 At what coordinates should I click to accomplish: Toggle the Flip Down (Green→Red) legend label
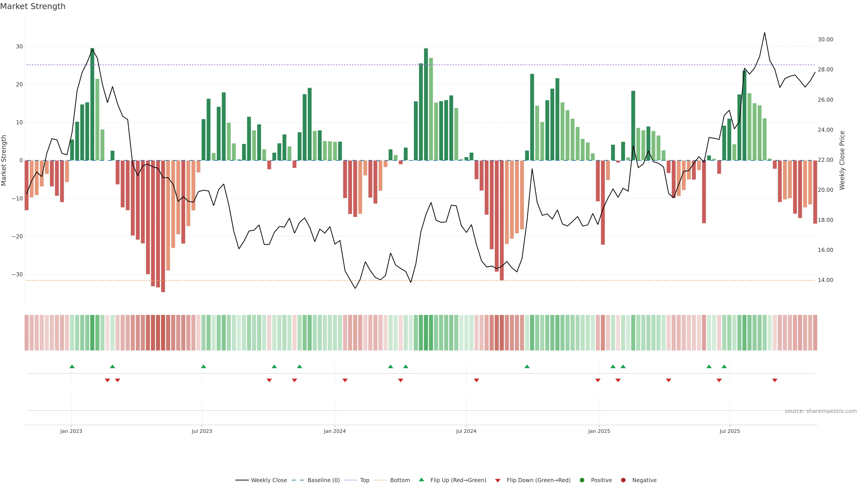[538, 480]
